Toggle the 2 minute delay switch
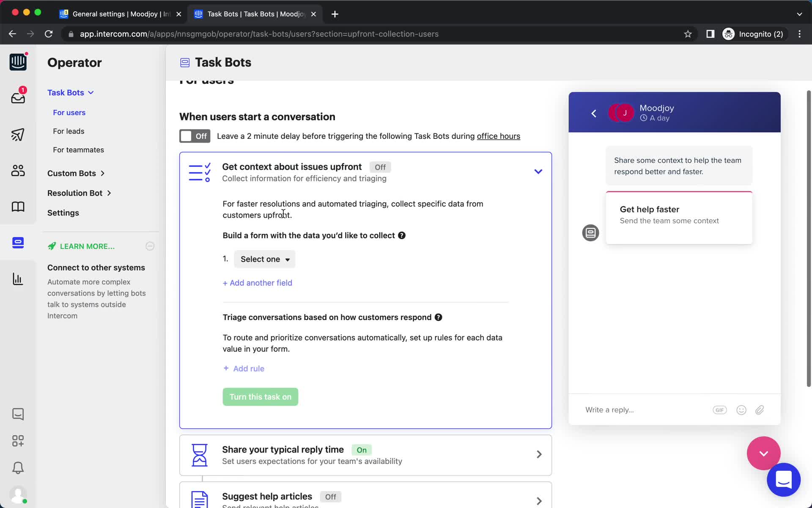This screenshot has width=812, height=508. (195, 136)
